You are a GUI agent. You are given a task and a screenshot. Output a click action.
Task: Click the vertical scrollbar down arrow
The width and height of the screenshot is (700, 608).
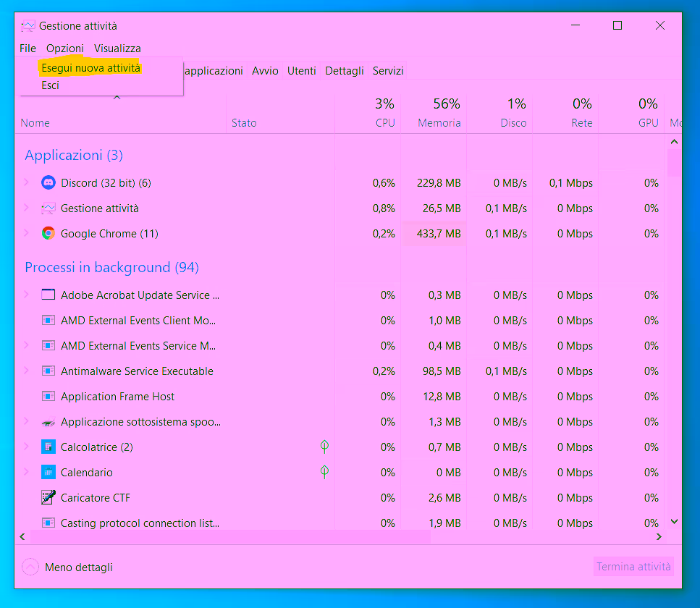(x=674, y=522)
